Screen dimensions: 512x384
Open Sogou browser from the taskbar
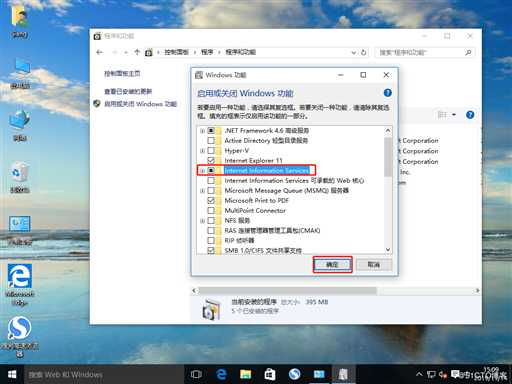(x=294, y=374)
